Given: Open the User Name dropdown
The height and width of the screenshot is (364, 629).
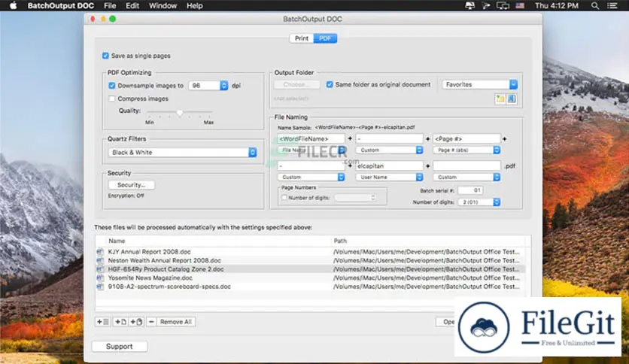Looking at the screenshot, I should (389, 177).
